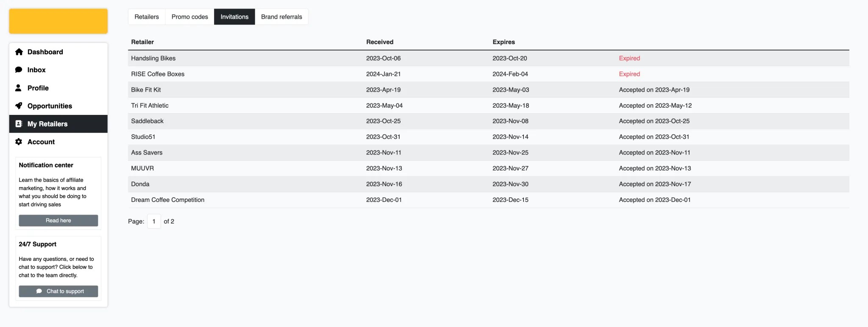Click the Profile person icon
This screenshot has width=868, height=327.
click(x=18, y=88)
